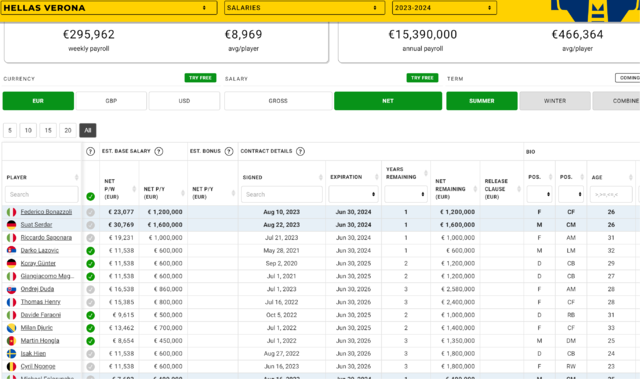Screen dimensions: 640x379
Task: Click help icon in the verified column header
Action: (x=91, y=151)
